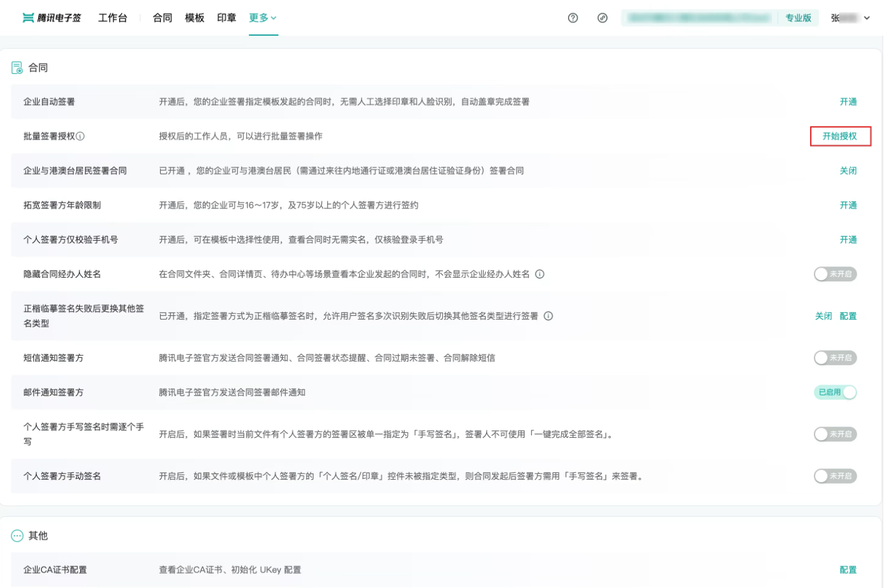
Task: Enable the 短信通知签署方 toggle
Action: tap(835, 357)
